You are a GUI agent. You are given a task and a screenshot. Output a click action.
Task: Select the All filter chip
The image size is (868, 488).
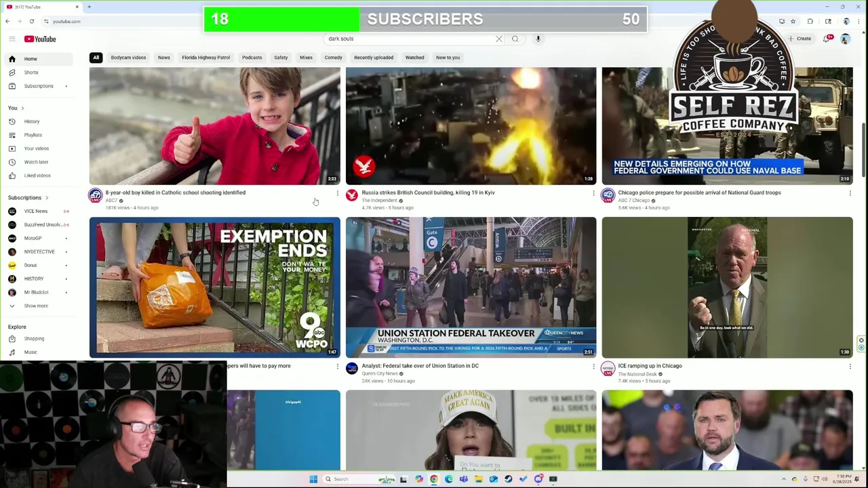tap(96, 58)
